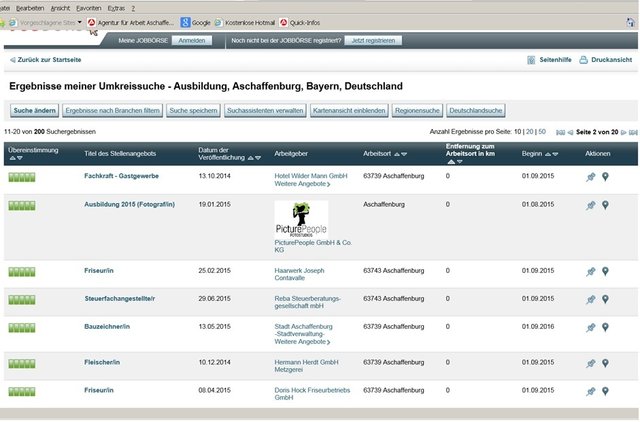Sort Datum der Veröffentlichung ascending
640x422 pixels.
pyautogui.click(x=250, y=158)
